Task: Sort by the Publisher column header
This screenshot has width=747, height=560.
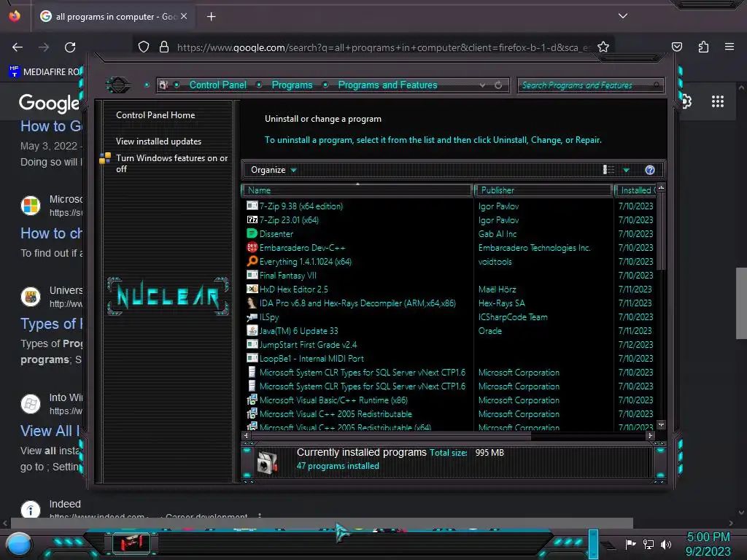Action: (543, 190)
